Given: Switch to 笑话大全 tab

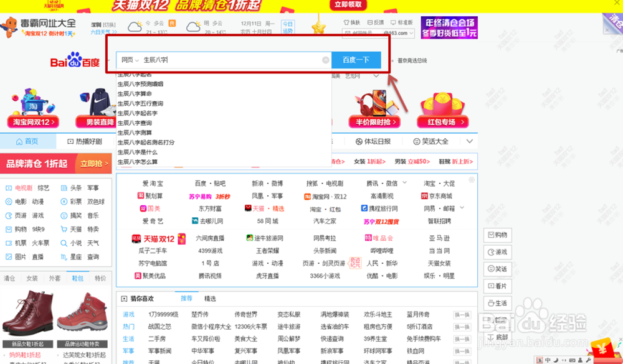Looking at the screenshot, I should click(430, 141).
